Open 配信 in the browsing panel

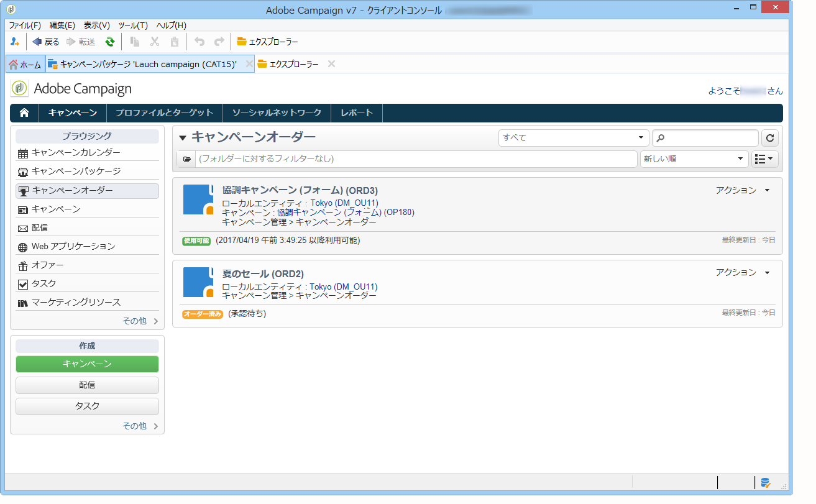tap(87, 228)
